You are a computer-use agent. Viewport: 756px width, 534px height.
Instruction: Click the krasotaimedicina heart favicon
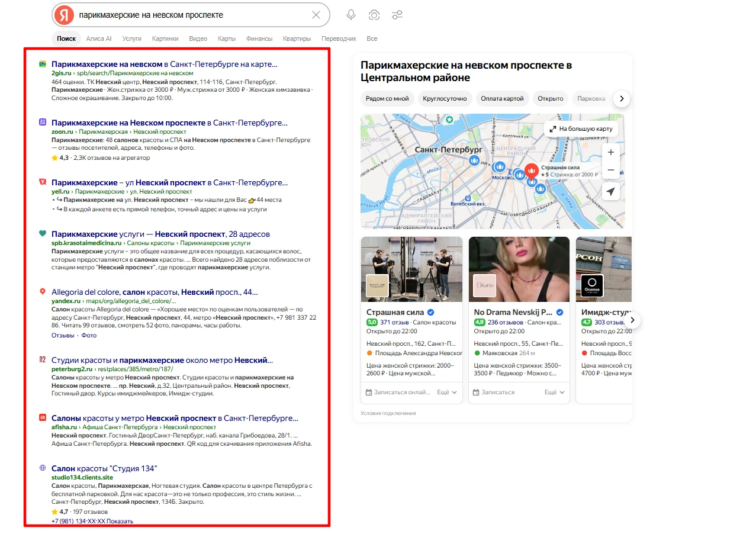pyautogui.click(x=43, y=234)
